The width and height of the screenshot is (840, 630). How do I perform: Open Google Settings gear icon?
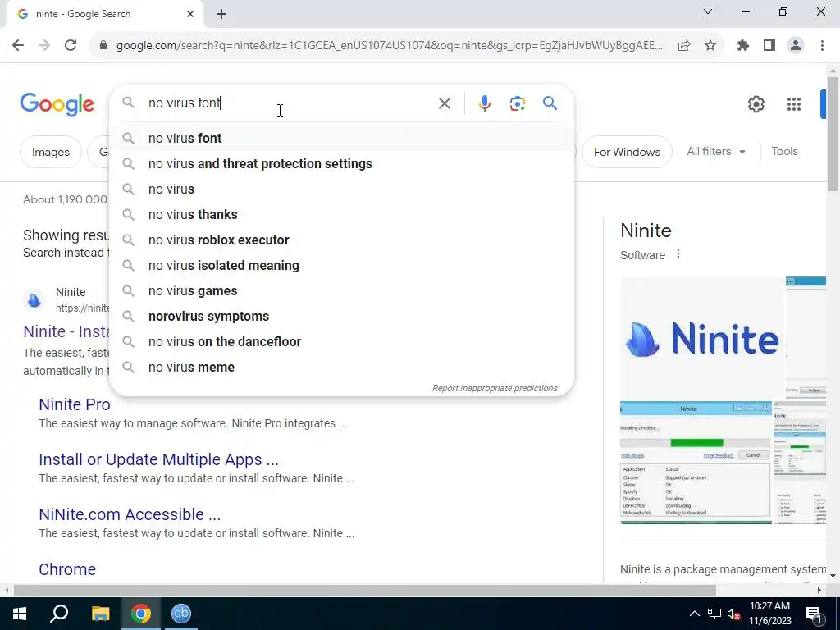(x=756, y=104)
